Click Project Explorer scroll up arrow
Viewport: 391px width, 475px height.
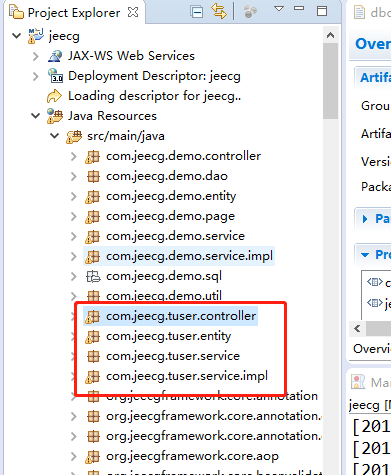[330, 35]
